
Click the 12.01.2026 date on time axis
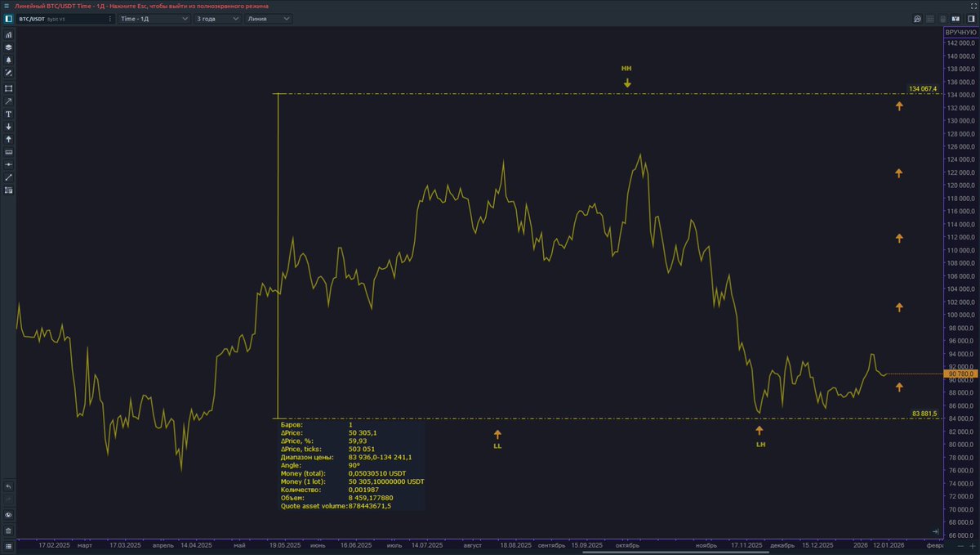(888, 544)
